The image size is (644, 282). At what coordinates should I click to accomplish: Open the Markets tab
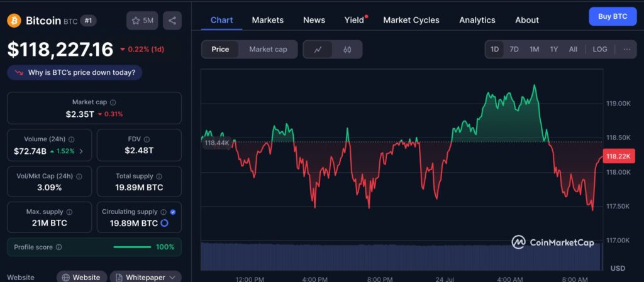point(268,20)
